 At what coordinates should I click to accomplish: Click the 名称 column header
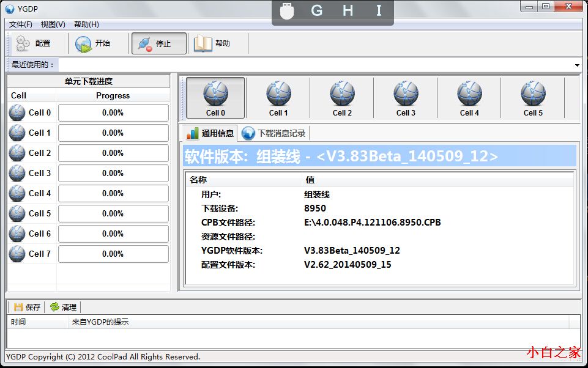244,180
